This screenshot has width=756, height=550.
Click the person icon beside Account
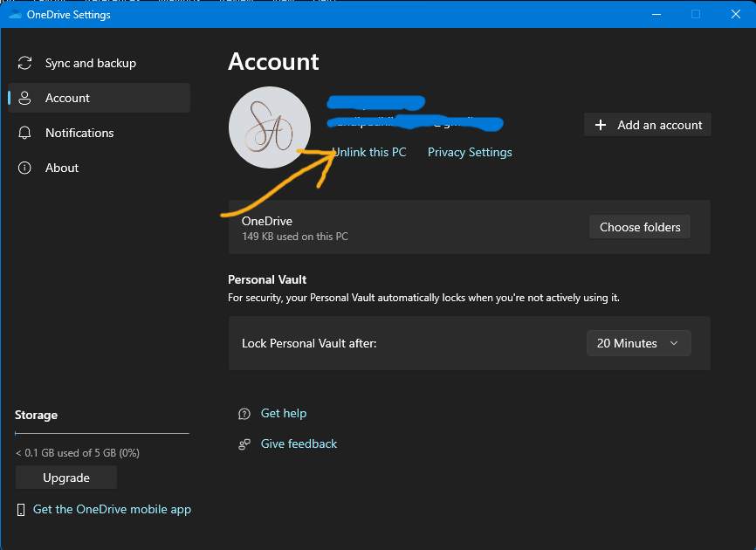tap(24, 98)
